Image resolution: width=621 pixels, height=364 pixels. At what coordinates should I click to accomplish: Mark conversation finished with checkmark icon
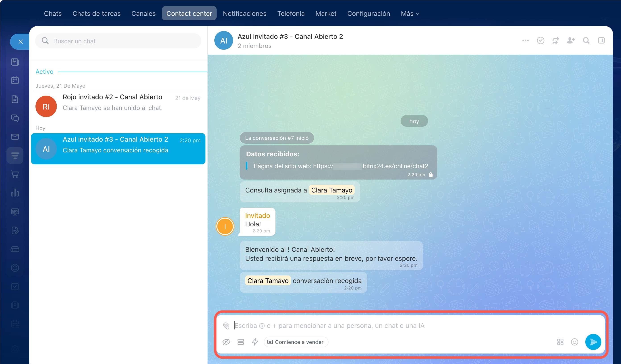[540, 40]
